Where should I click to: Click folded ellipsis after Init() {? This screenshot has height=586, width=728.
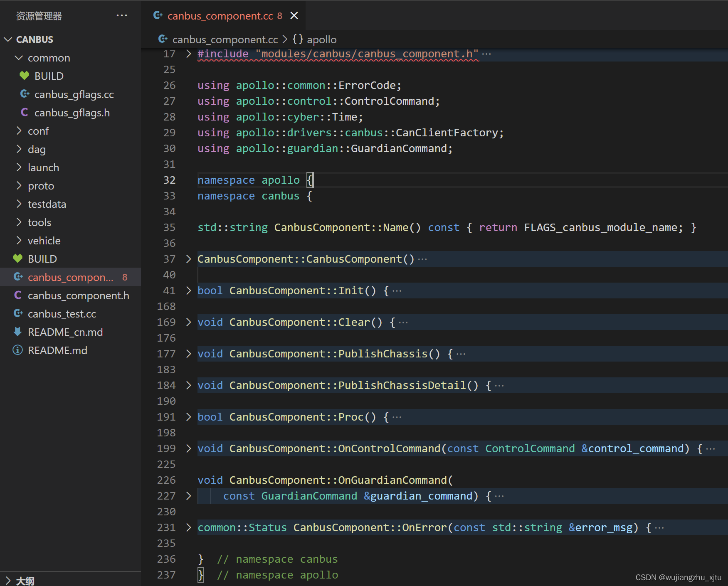(397, 291)
